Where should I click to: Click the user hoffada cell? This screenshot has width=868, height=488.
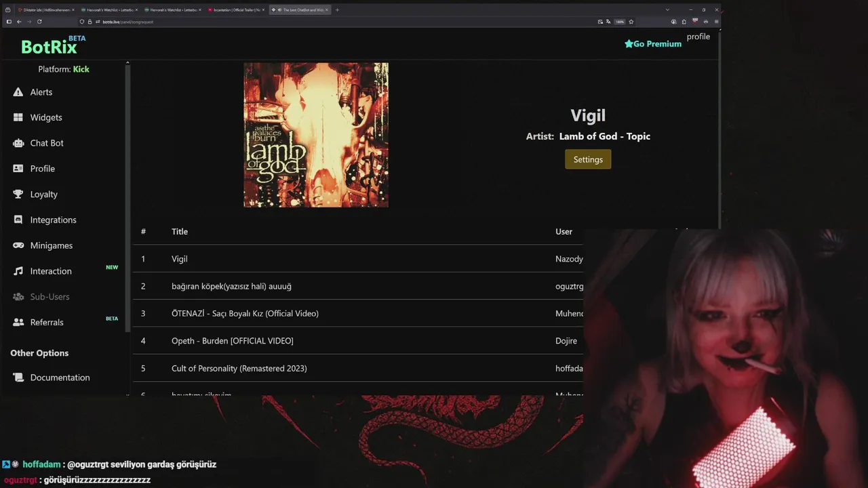[569, 368]
